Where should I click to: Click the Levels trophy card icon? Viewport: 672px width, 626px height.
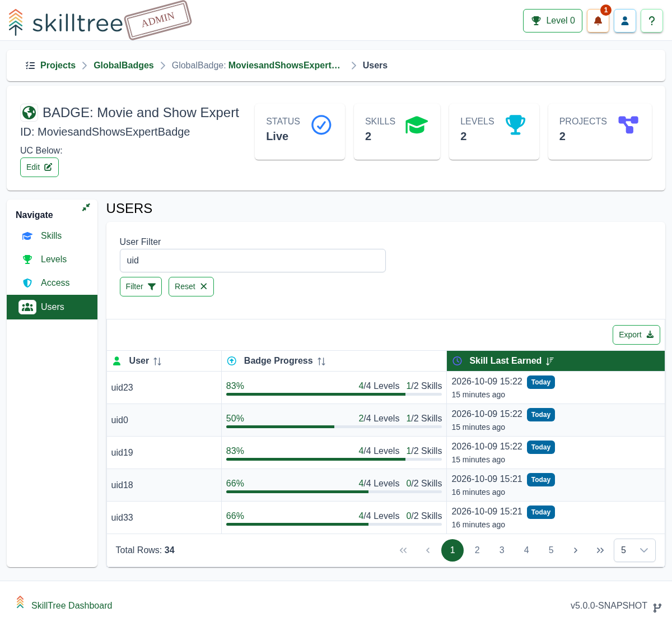coord(515,125)
